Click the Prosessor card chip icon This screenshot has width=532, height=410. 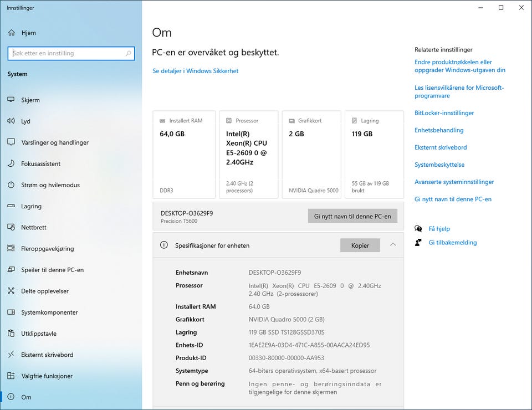[x=229, y=120]
